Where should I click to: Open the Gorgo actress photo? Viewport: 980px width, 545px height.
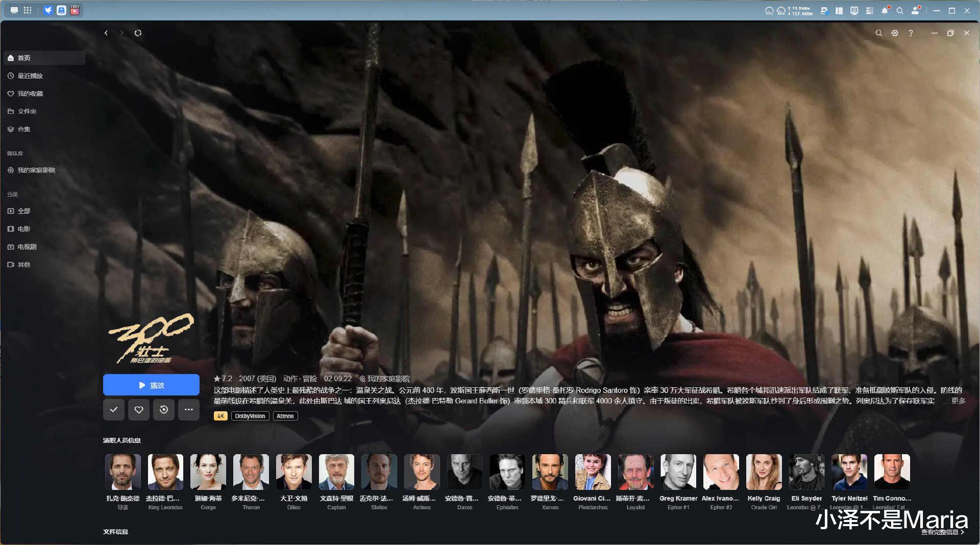208,472
